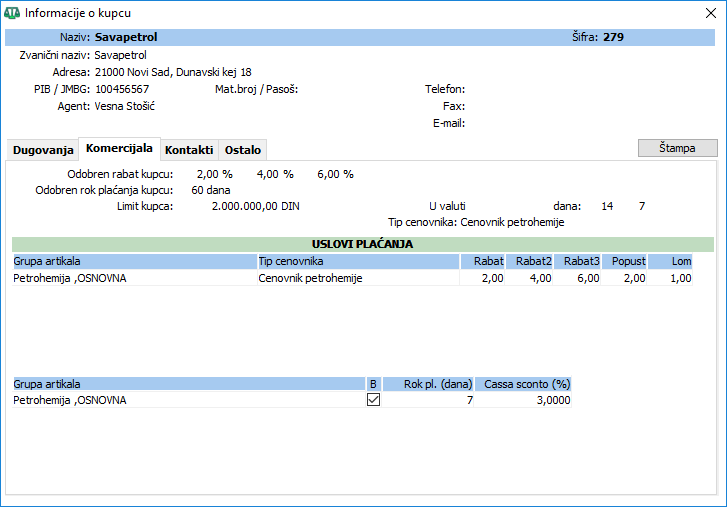Click the 6,00 % approved rabat value
Image resolution: width=727 pixels, height=507 pixels.
(x=335, y=174)
